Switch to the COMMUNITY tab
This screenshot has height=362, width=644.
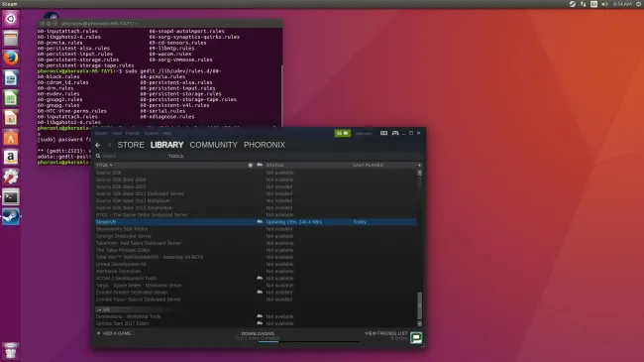(214, 145)
